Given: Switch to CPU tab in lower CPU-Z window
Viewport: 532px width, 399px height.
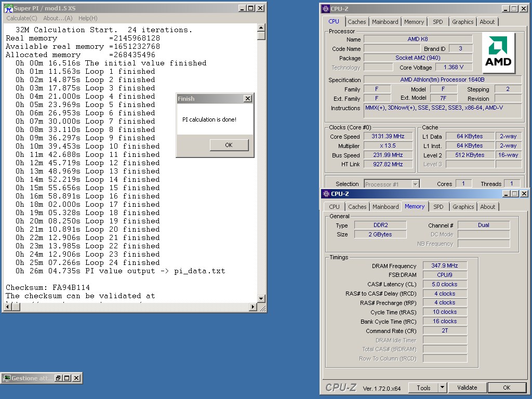Looking at the screenshot, I should tap(334, 207).
